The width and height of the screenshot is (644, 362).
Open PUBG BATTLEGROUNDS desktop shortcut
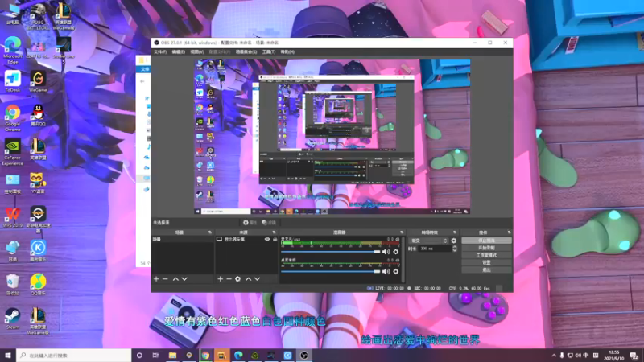tap(38, 16)
